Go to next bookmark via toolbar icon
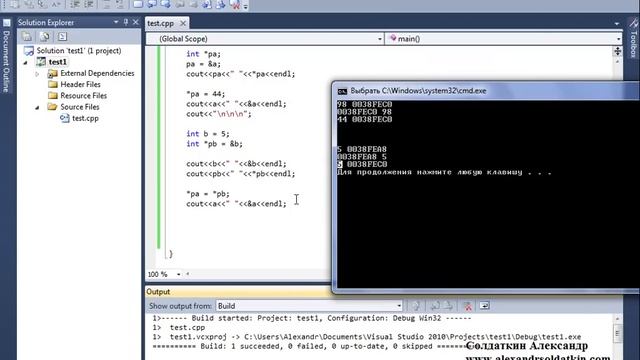This screenshot has width=640, height=360. (165, 4)
